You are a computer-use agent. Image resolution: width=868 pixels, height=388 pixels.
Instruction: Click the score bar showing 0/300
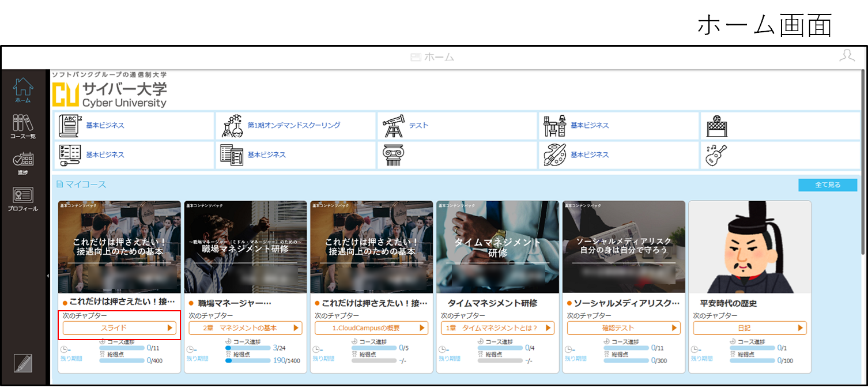pyautogui.click(x=626, y=360)
